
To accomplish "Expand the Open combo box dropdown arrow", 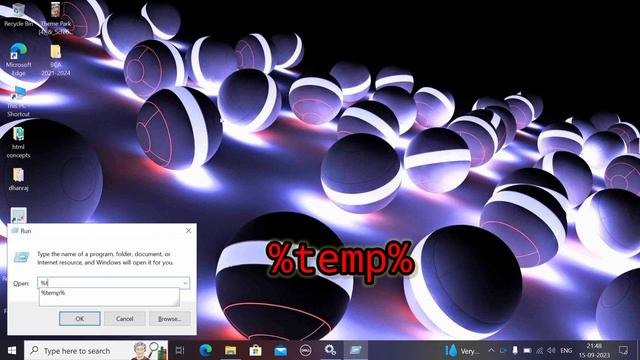I will (185, 283).
